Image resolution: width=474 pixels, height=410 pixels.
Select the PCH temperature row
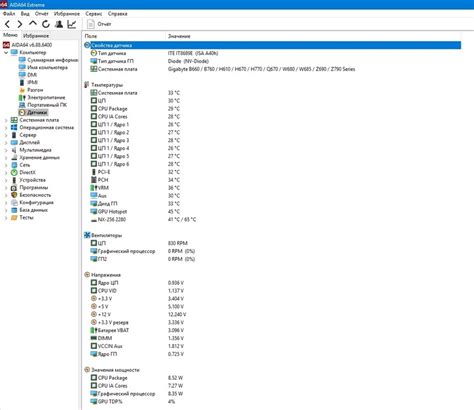click(272, 180)
